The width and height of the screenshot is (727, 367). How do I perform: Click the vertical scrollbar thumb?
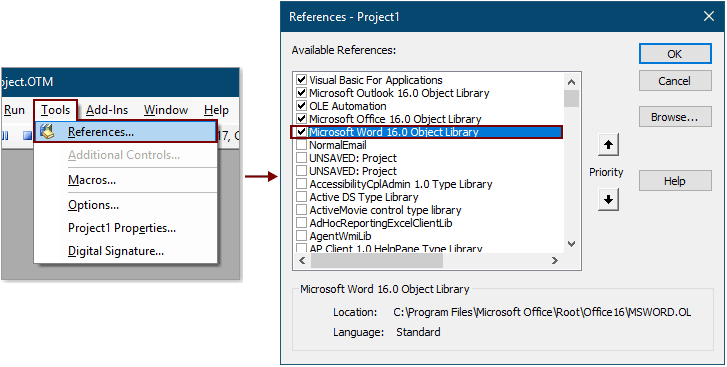click(x=571, y=98)
